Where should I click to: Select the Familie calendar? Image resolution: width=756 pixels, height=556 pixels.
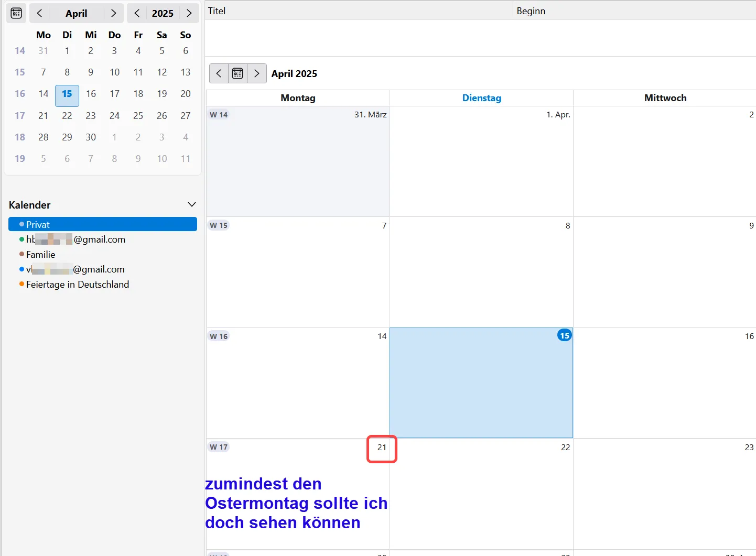pyautogui.click(x=103, y=254)
